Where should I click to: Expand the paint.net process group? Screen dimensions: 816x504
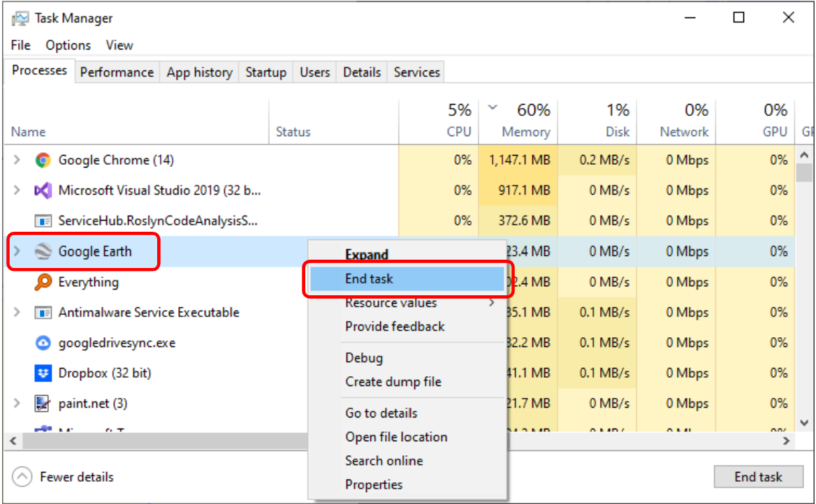point(17,403)
